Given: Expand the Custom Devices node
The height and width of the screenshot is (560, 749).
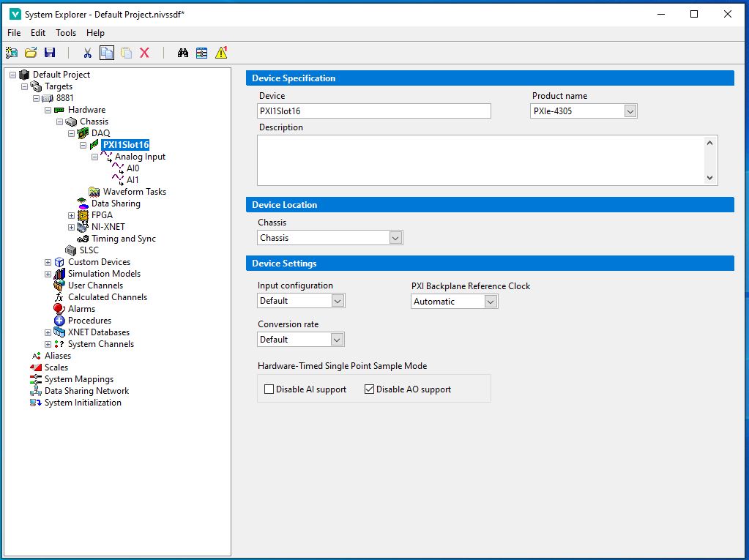Looking at the screenshot, I should point(48,262).
